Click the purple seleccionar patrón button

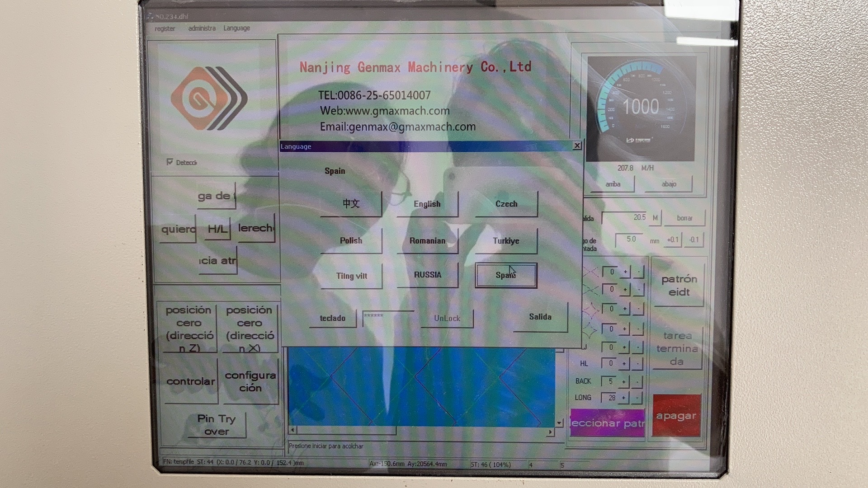(x=607, y=423)
